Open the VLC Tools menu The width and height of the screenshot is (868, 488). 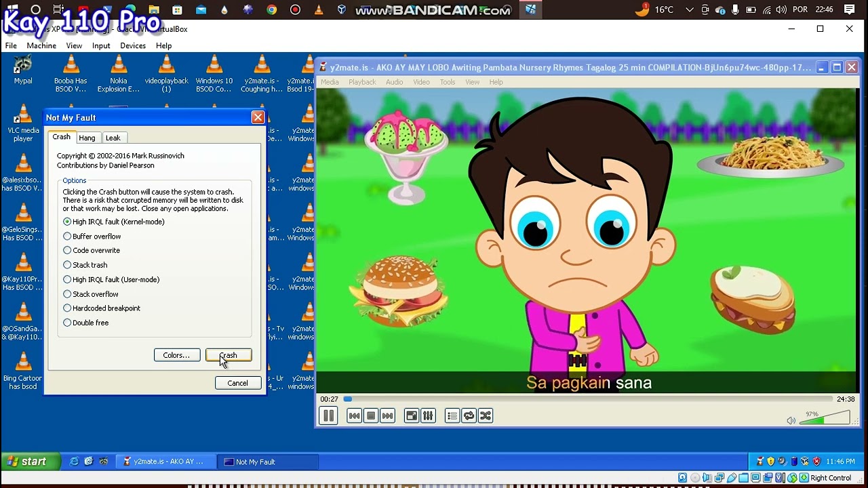[x=448, y=82]
